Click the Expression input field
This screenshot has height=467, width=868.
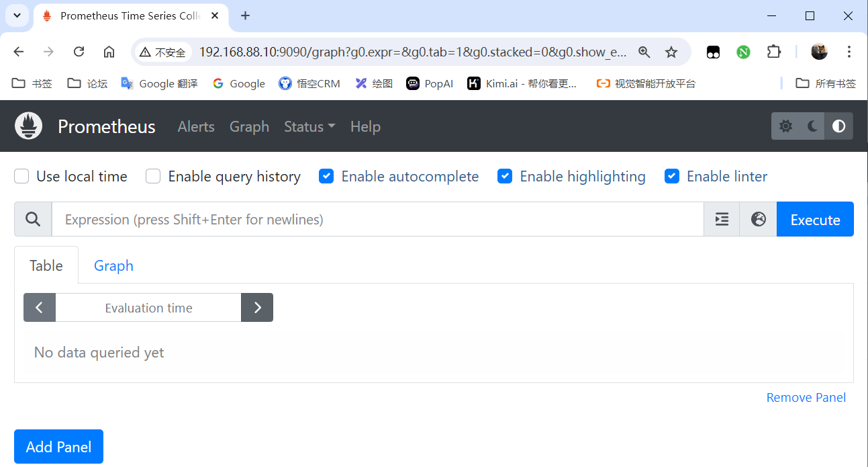click(377, 219)
